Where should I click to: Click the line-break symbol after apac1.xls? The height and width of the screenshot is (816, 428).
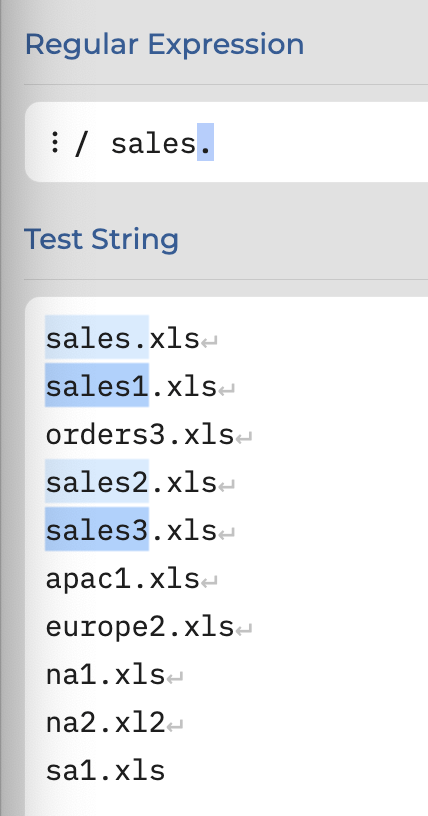pos(209,581)
